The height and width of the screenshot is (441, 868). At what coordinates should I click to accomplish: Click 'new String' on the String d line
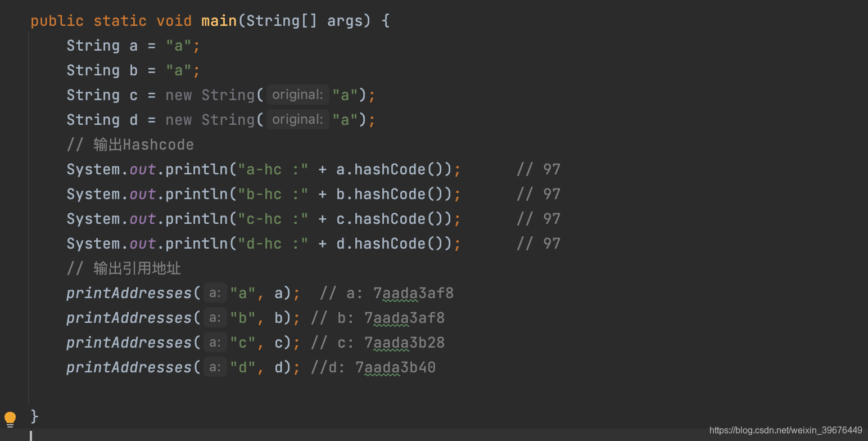point(210,120)
